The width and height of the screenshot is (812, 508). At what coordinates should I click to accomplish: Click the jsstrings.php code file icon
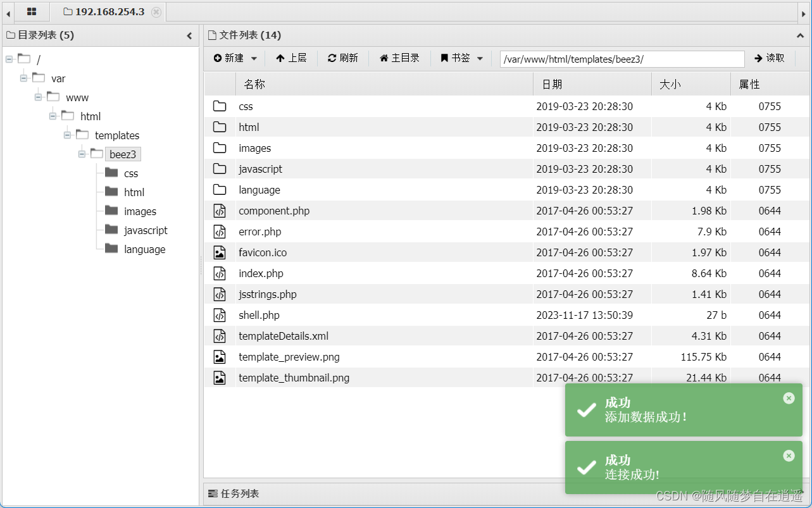(x=220, y=294)
